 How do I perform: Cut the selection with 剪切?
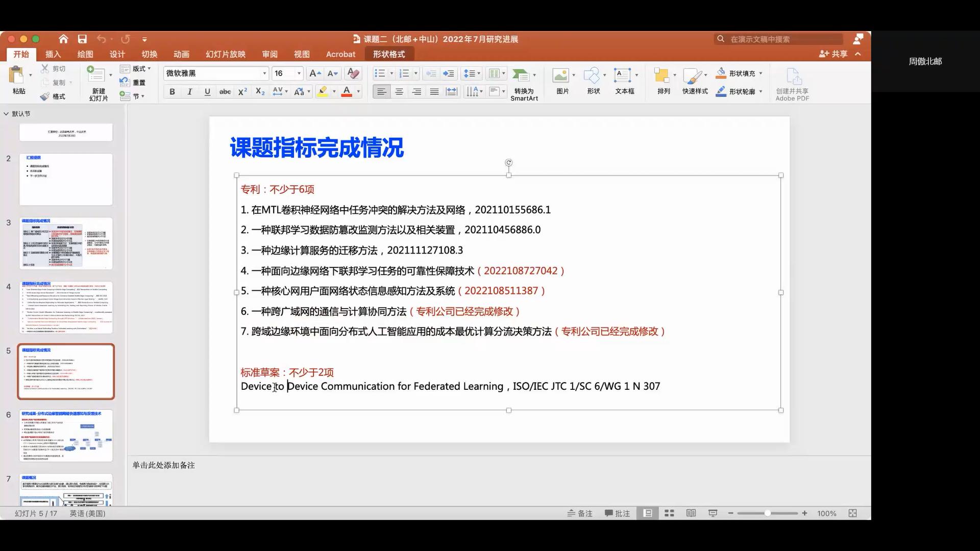(54, 68)
